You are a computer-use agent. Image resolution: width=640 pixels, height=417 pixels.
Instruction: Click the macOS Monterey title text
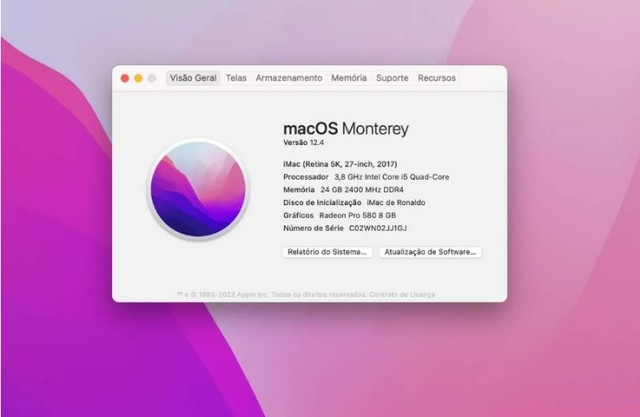[x=346, y=129]
